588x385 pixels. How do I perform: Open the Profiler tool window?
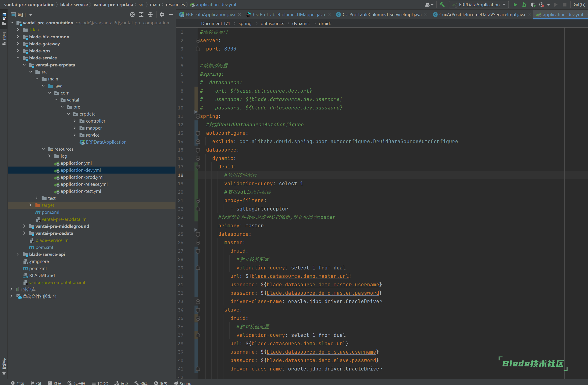pos(76,383)
